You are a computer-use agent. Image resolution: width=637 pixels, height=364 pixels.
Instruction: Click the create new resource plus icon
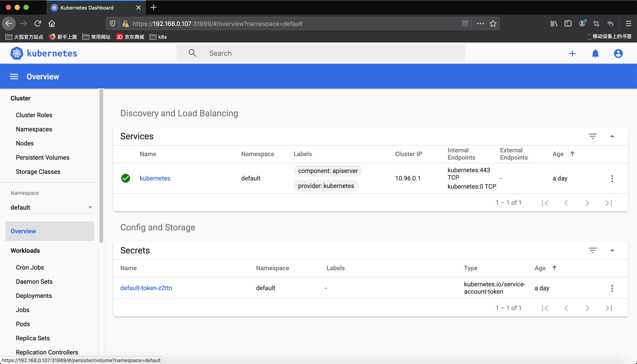point(572,54)
